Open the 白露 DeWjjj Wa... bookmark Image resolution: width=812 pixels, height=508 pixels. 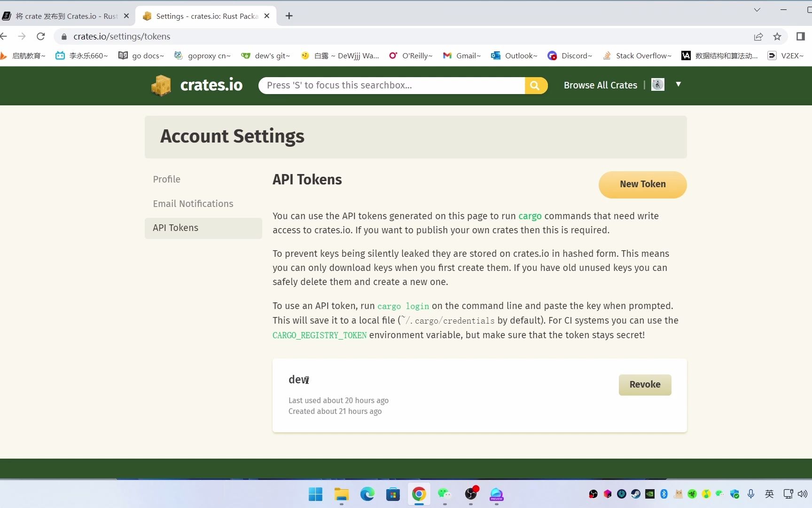pos(340,56)
